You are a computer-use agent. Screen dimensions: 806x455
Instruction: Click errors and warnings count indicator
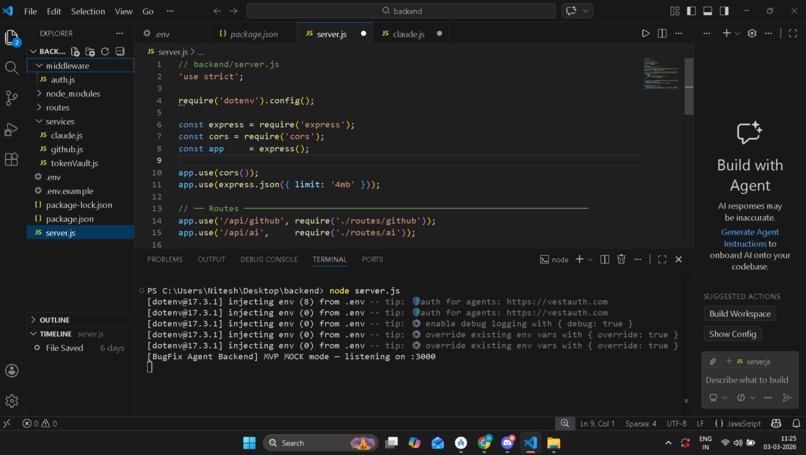pyautogui.click(x=40, y=423)
